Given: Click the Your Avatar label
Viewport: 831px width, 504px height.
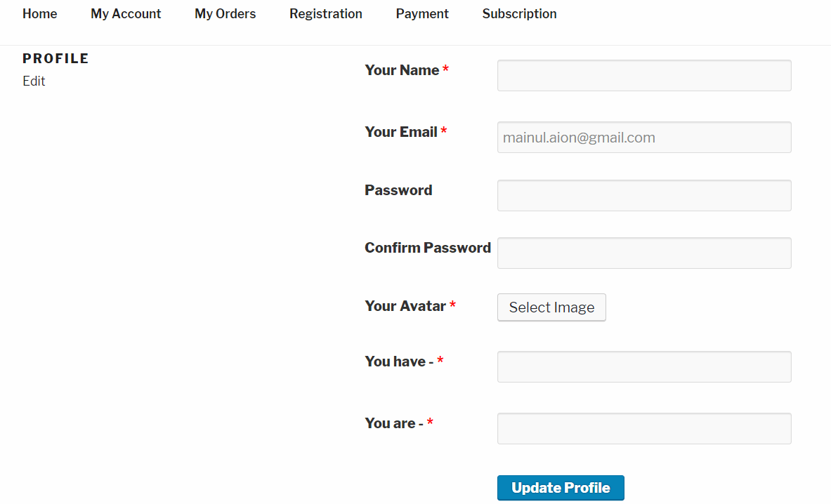Looking at the screenshot, I should coord(405,306).
